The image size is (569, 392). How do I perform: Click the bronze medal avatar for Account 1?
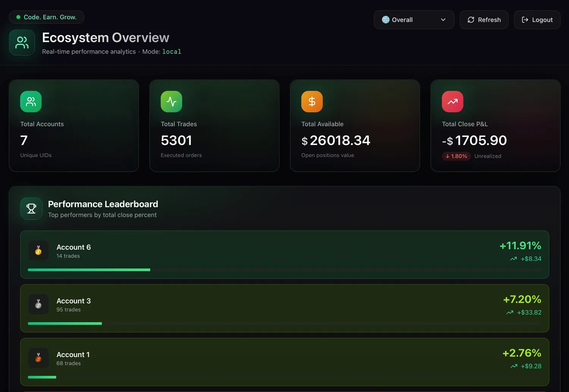point(38,358)
